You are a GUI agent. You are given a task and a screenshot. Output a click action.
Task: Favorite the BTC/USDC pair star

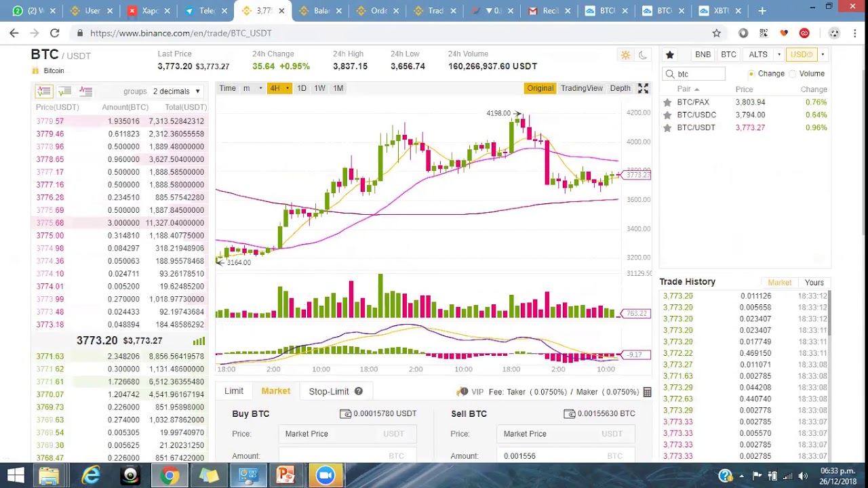[667, 115]
